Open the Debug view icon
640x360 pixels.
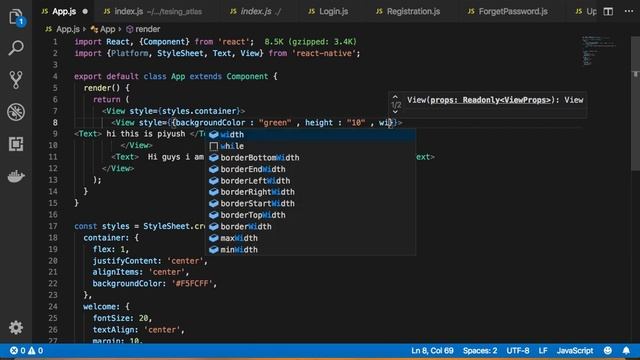pyautogui.click(x=16, y=112)
